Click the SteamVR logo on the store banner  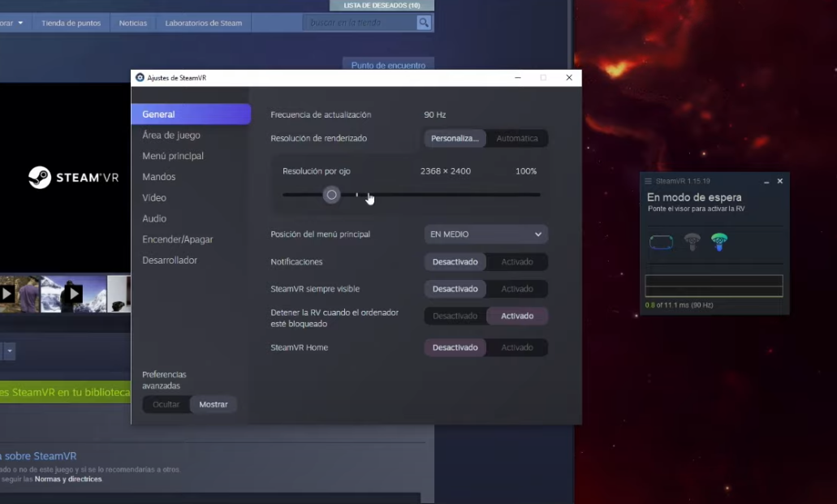74,178
